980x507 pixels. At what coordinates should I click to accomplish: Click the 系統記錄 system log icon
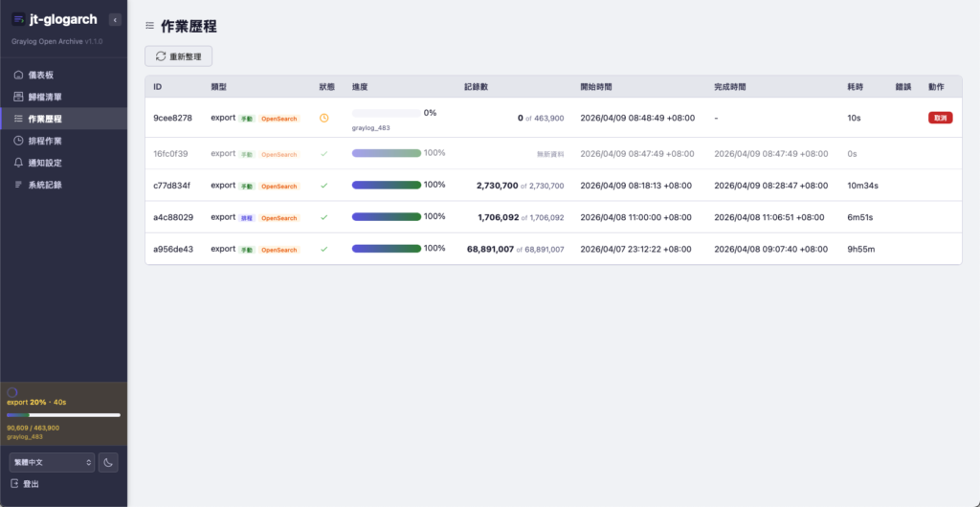tap(19, 185)
